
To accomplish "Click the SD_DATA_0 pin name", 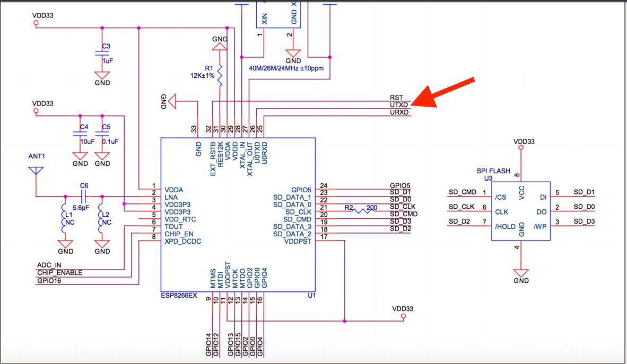I will click(x=292, y=205).
